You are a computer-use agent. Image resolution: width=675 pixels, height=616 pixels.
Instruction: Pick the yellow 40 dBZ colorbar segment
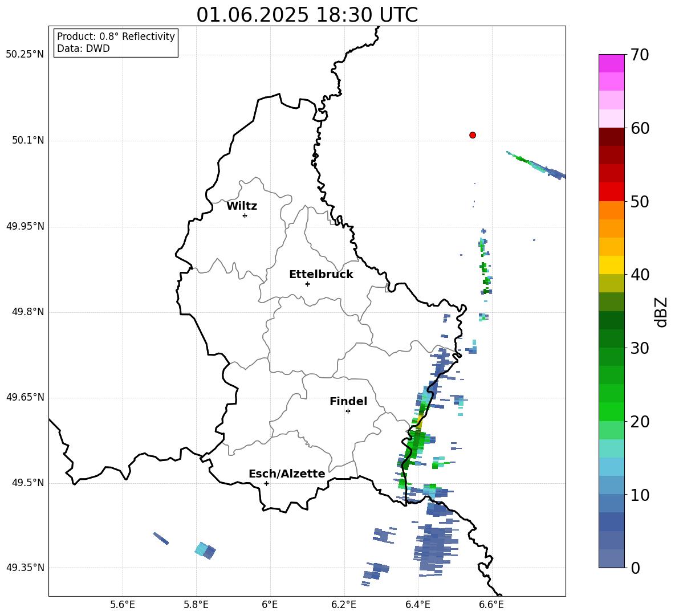coord(611,265)
